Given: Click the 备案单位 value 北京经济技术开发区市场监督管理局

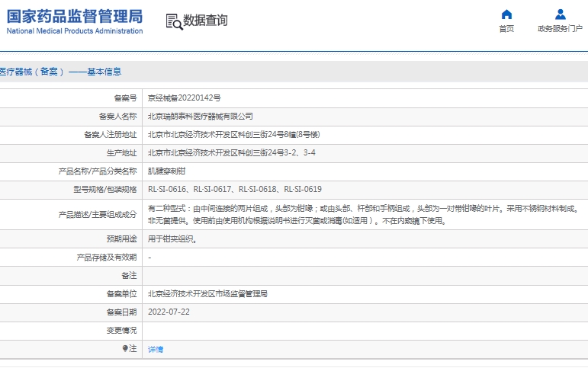Looking at the screenshot, I should [x=207, y=294].
